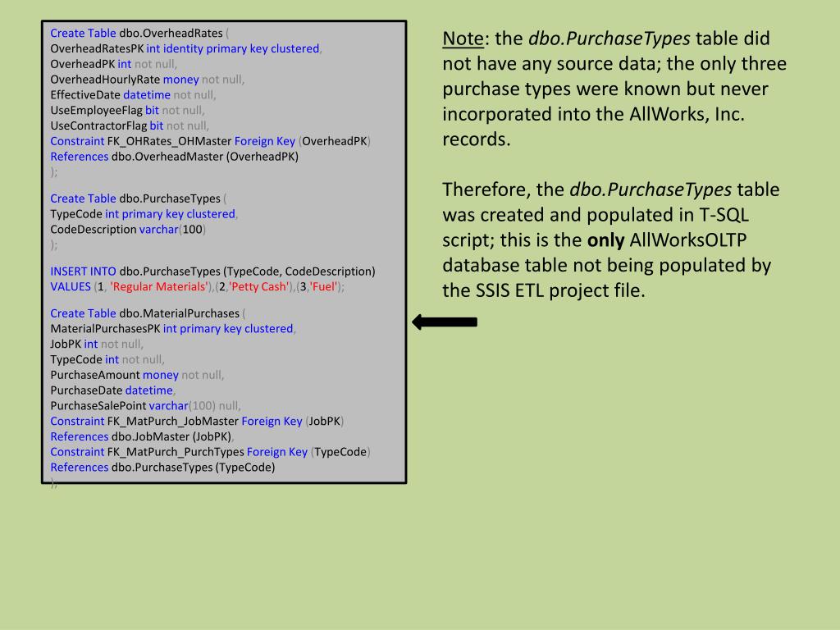This screenshot has width=840, height=630.
Task: Click the 'JobPK int not null' line
Action: (97, 345)
